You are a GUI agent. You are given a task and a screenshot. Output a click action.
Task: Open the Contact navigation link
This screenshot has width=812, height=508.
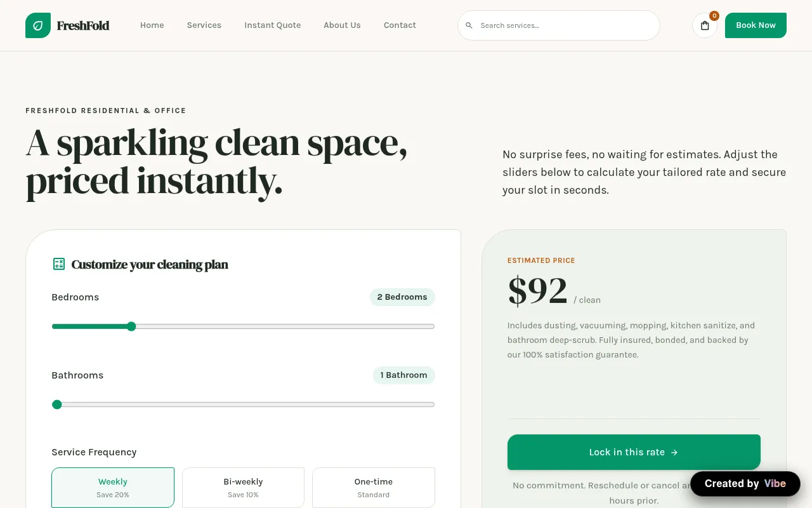(400, 25)
